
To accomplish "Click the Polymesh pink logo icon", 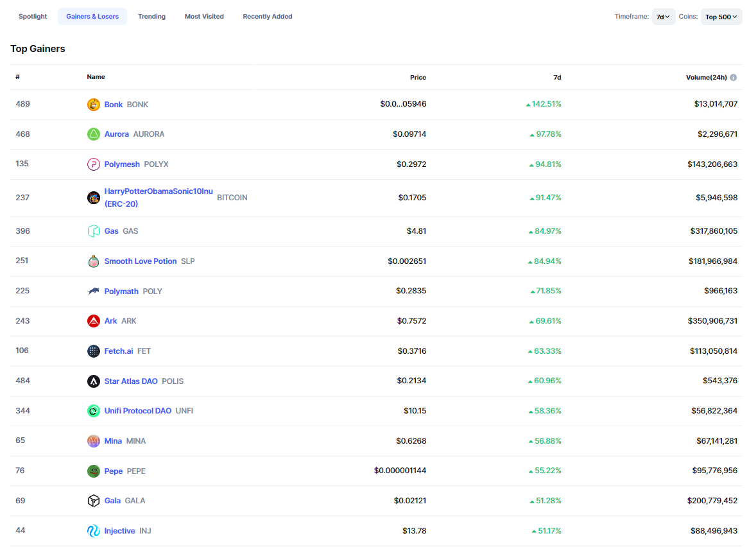I will (94, 164).
